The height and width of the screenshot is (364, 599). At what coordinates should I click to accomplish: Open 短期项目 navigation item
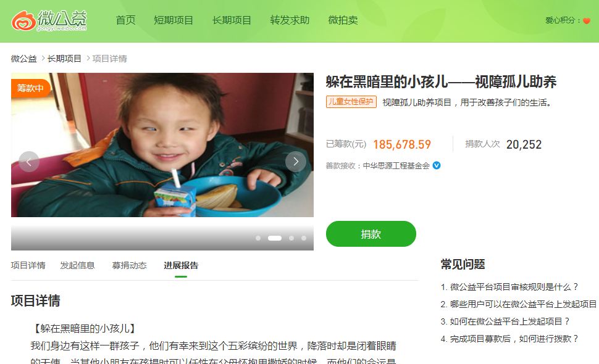pyautogui.click(x=174, y=20)
